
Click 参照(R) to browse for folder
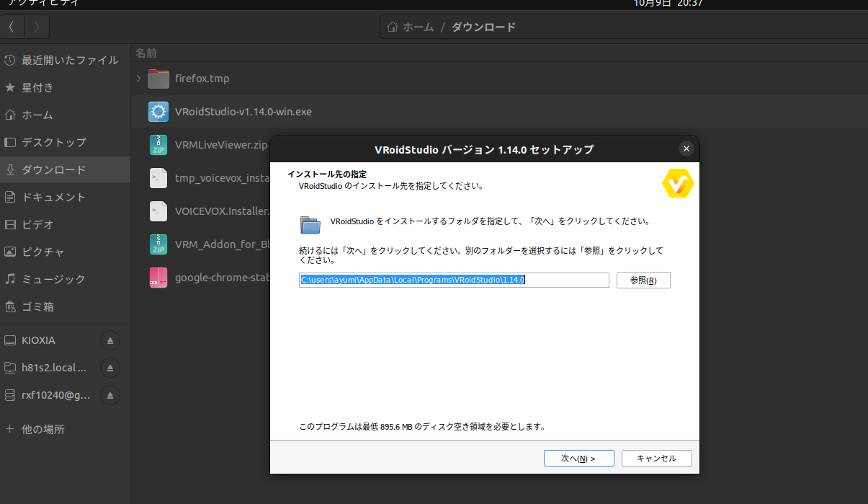(643, 280)
